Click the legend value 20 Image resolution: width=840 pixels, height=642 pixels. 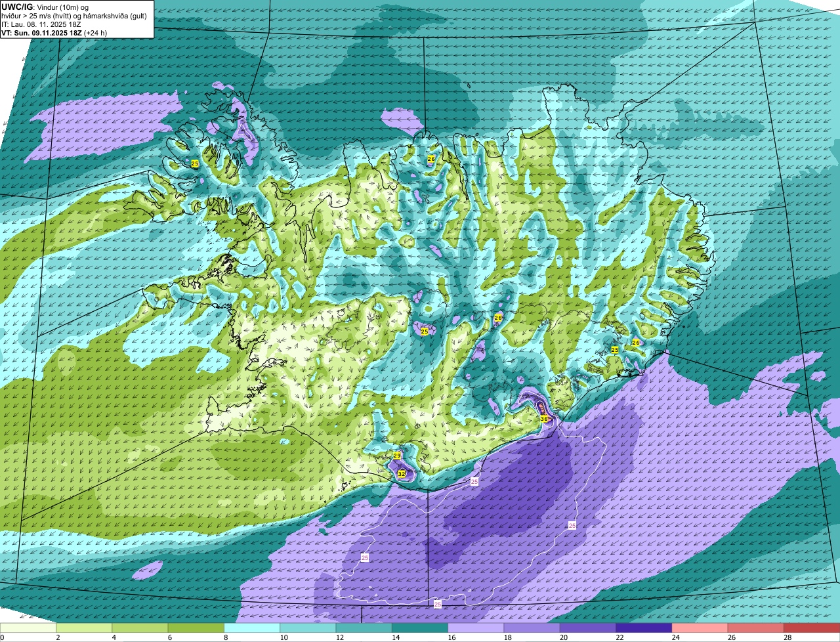[564, 637]
